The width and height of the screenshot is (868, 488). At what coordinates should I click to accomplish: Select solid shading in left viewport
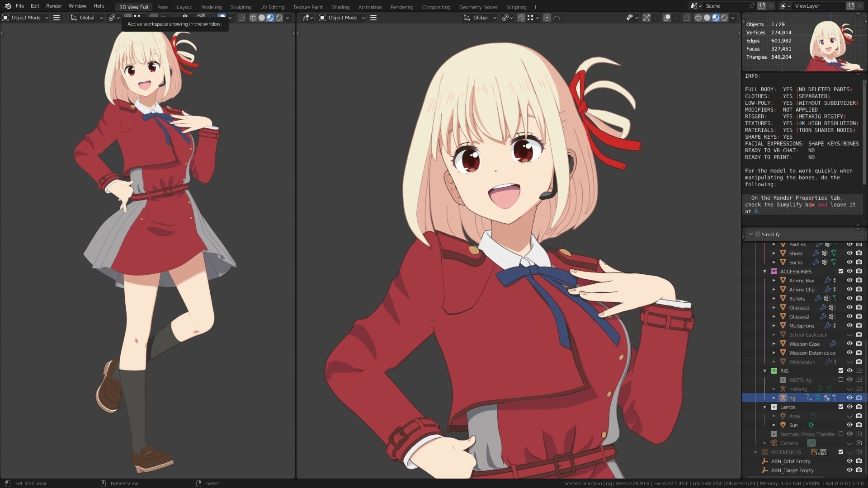[x=262, y=18]
